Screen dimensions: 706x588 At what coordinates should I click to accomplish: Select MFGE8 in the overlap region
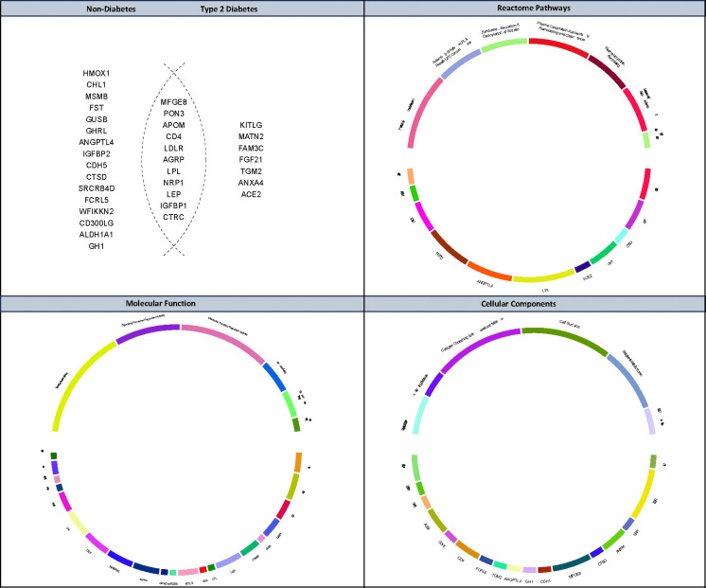point(179,103)
